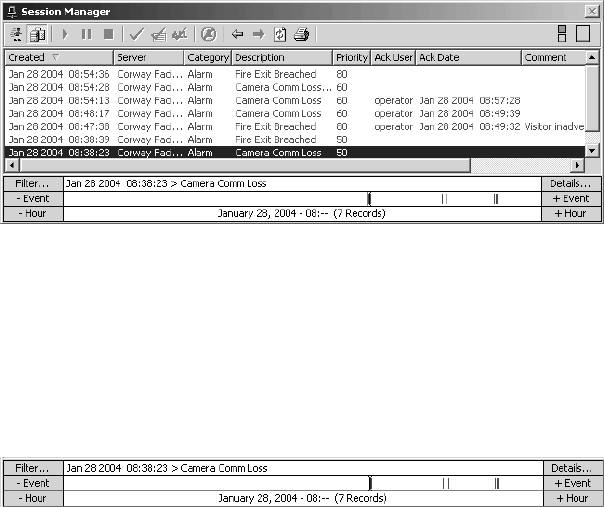Image resolution: width=604 pixels, height=507 pixels.
Task: Click the print icon in the toolbar
Action: pos(302,34)
